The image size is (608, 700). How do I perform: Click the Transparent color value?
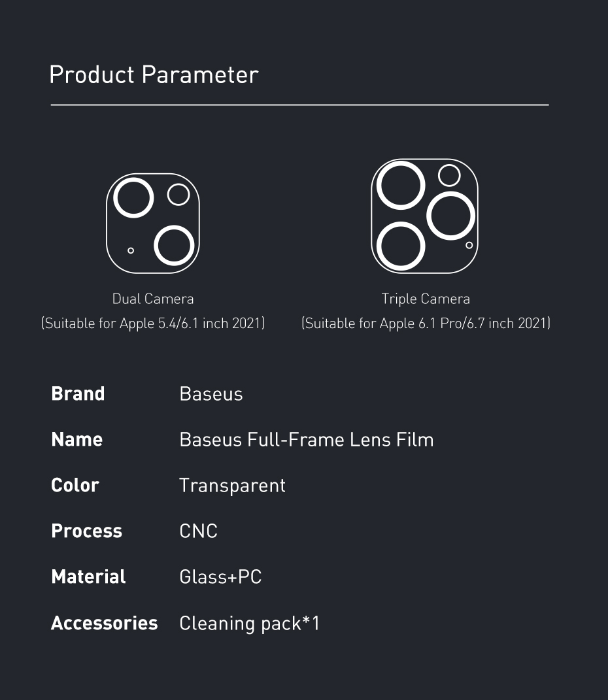(x=232, y=486)
